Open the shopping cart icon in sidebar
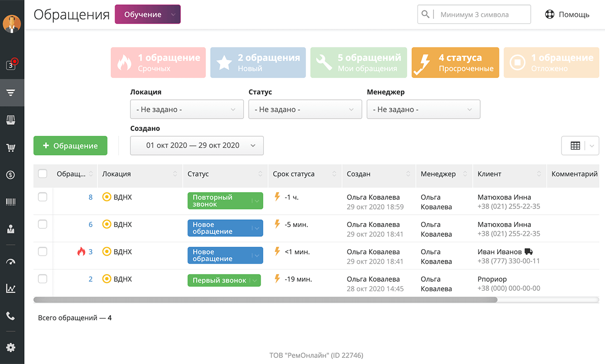This screenshot has height=364, width=605. (x=11, y=147)
